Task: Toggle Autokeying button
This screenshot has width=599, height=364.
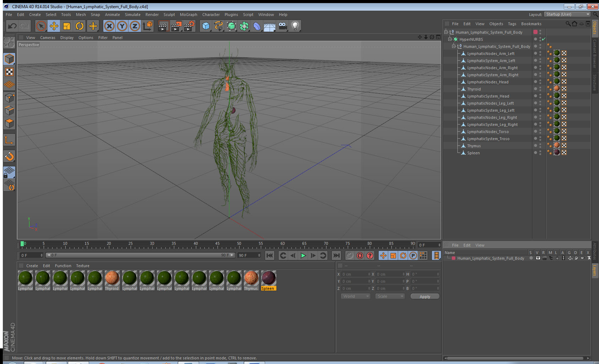Action: (x=360, y=255)
